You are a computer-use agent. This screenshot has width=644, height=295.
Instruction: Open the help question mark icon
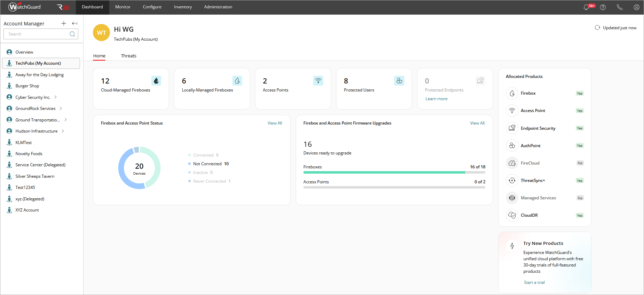coord(603,7)
